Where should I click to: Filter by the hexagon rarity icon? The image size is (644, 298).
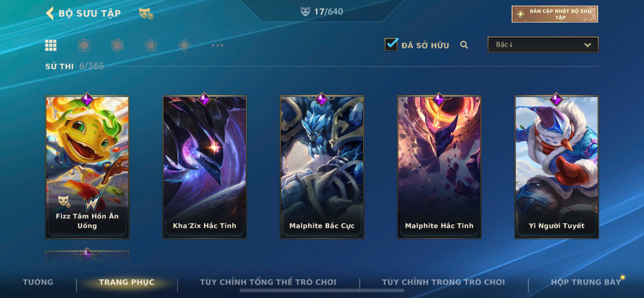[117, 45]
